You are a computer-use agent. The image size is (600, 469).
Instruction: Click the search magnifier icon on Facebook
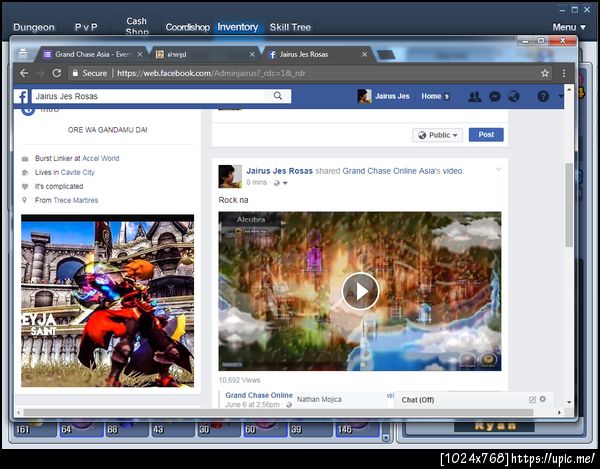(x=278, y=96)
